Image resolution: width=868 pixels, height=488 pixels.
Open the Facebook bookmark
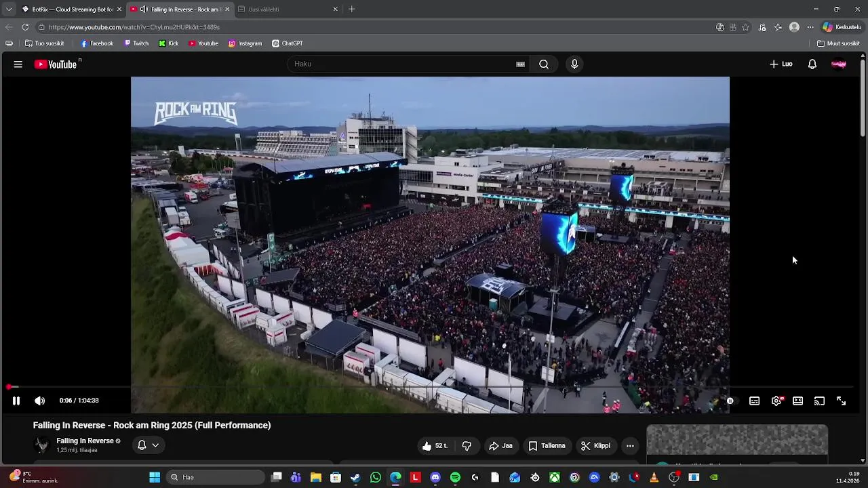(x=97, y=43)
